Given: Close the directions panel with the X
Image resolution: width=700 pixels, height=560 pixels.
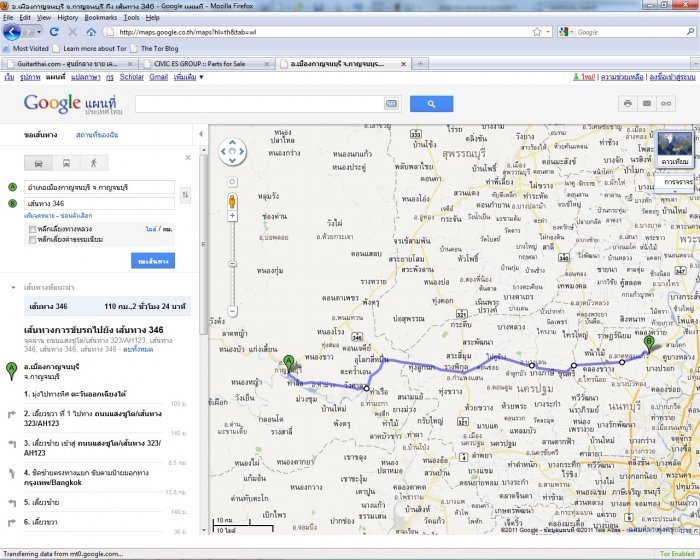Looking at the screenshot, I should point(188,158).
